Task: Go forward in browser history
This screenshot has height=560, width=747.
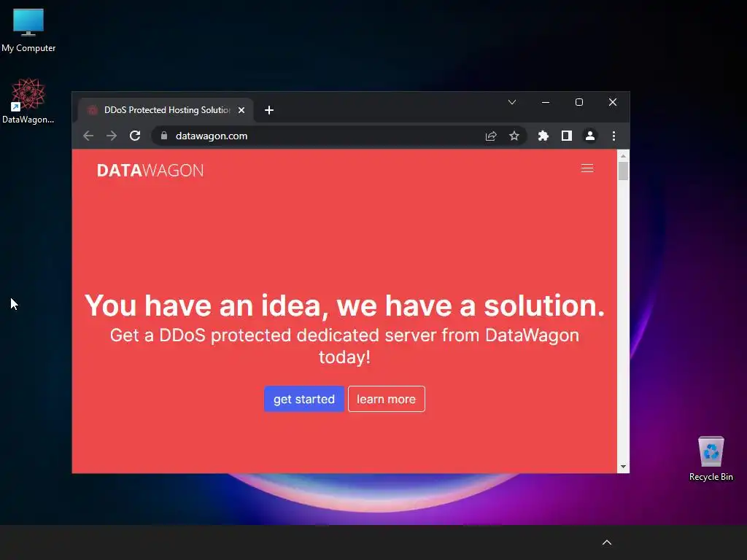Action: pyautogui.click(x=112, y=136)
